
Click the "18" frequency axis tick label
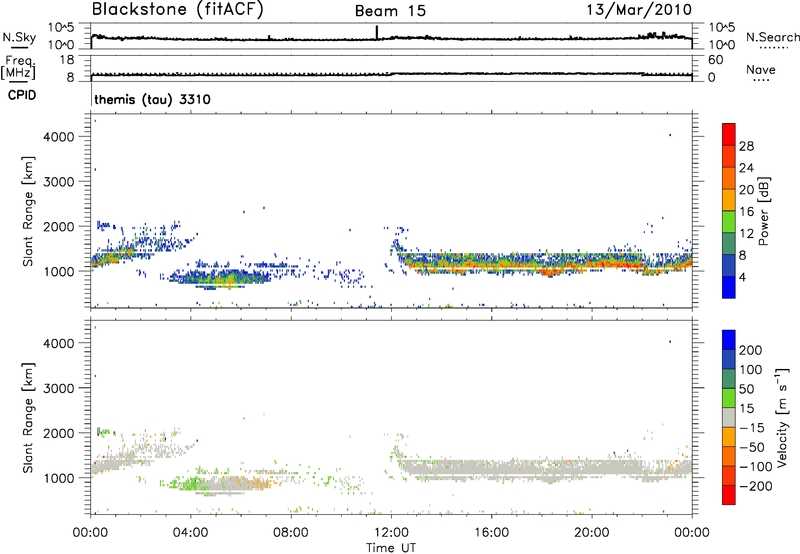[67, 60]
